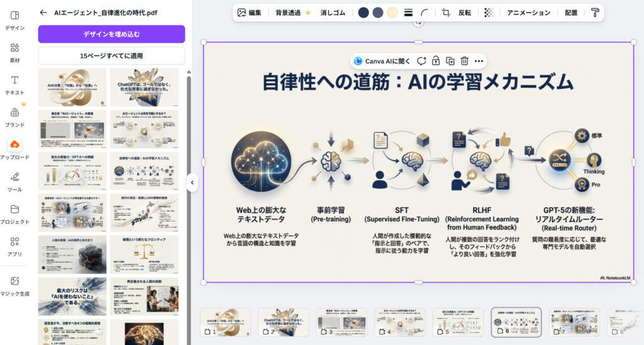The width and height of the screenshot is (644, 345).
Task: Select panel thumbnail AIエージェントは何を可能にするか
Action: click(144, 129)
